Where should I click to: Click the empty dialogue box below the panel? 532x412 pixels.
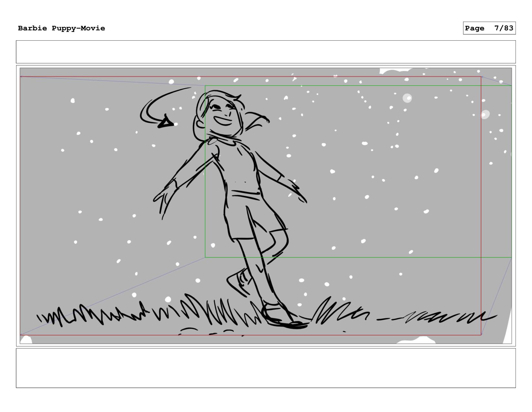click(266, 368)
